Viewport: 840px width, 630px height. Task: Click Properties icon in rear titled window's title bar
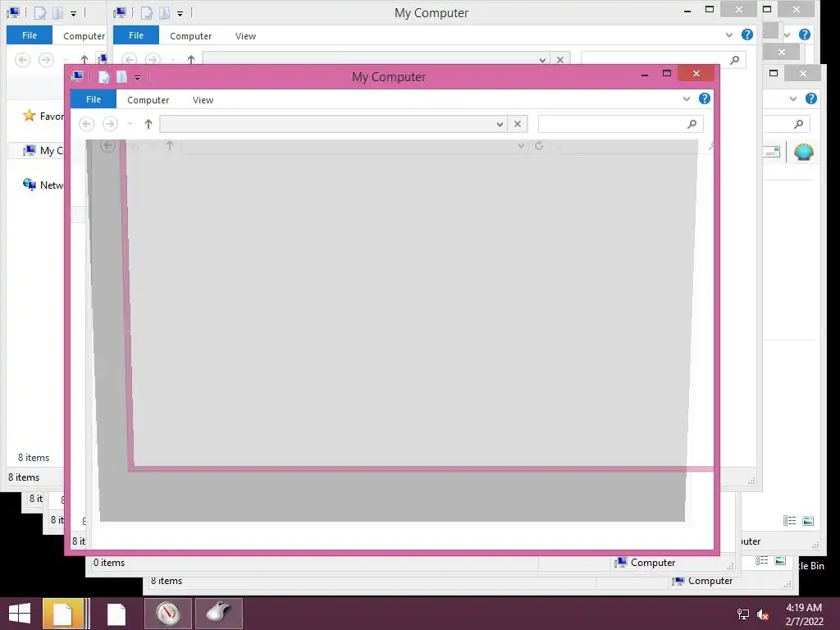coord(147,13)
